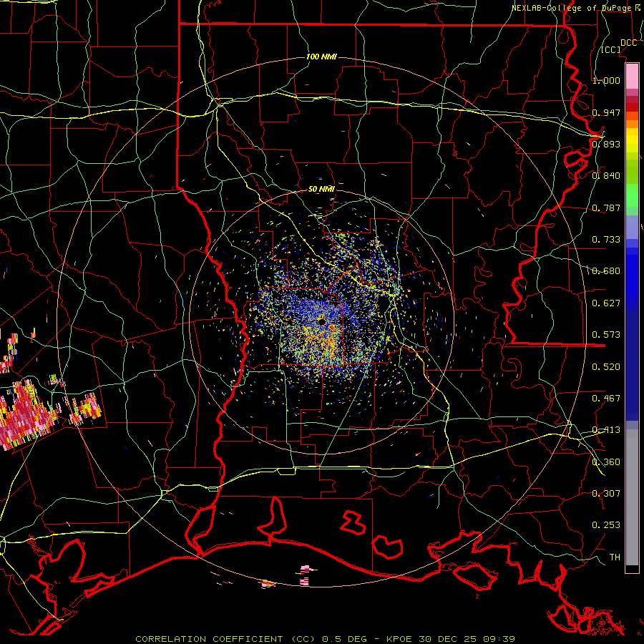Viewport: 644px width, 644px height.
Task: Select the 0.467 scale value
Action: tap(606, 399)
